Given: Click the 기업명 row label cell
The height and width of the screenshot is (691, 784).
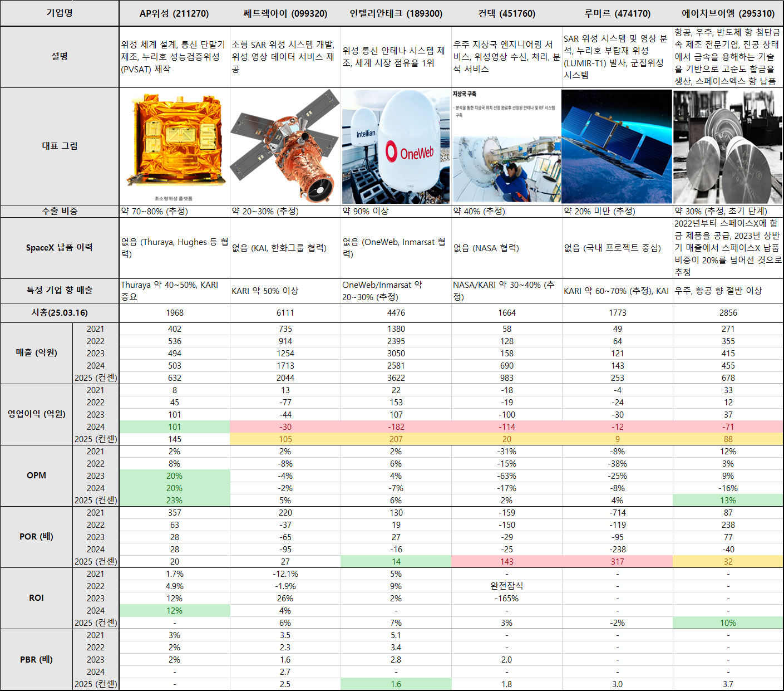Looking at the screenshot, I should pos(60,13).
